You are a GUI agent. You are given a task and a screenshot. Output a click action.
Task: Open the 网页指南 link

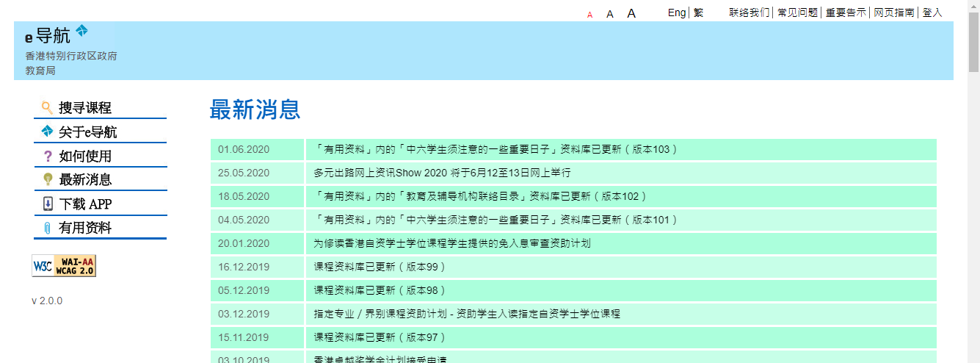(894, 12)
